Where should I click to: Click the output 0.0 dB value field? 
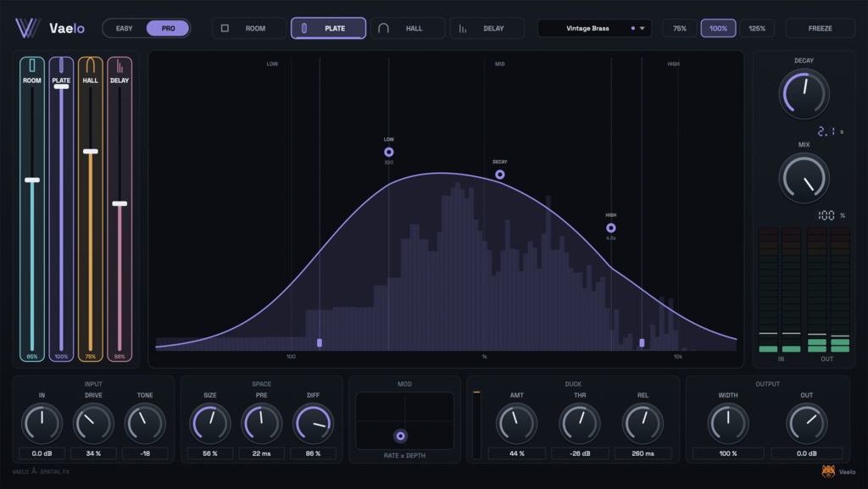click(x=807, y=453)
